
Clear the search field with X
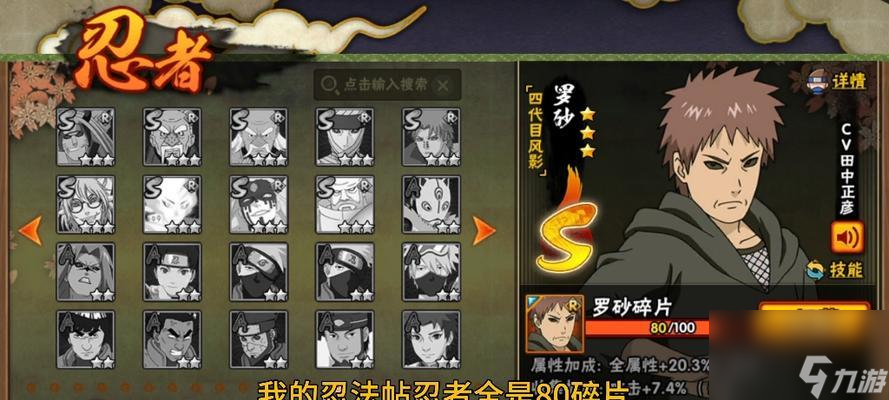[x=443, y=86]
